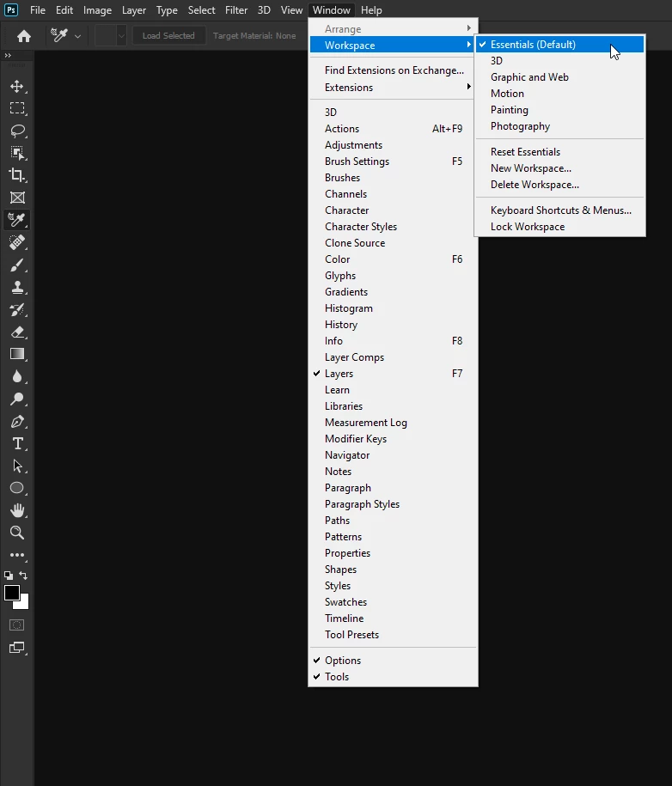Open the Filter menu

pos(236,10)
